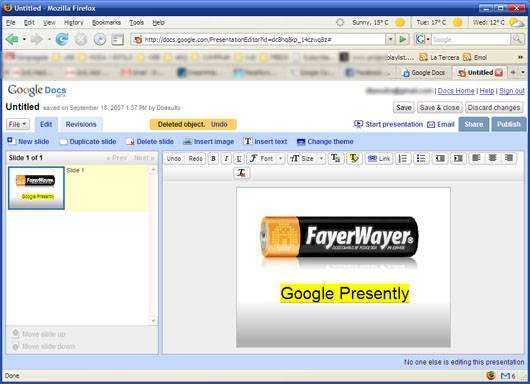Switch to the Revisions tab

tap(81, 124)
